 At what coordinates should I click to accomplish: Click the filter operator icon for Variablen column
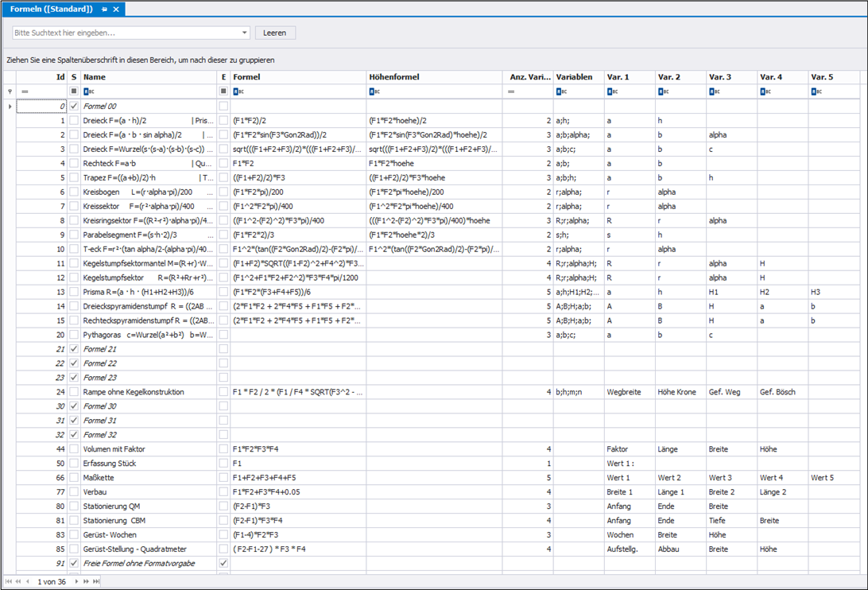coord(560,92)
